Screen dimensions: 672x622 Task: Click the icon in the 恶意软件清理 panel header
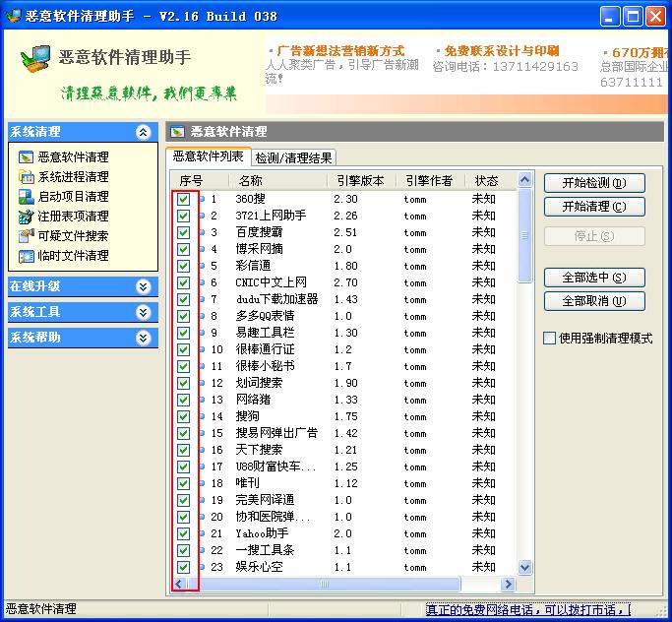[x=177, y=132]
